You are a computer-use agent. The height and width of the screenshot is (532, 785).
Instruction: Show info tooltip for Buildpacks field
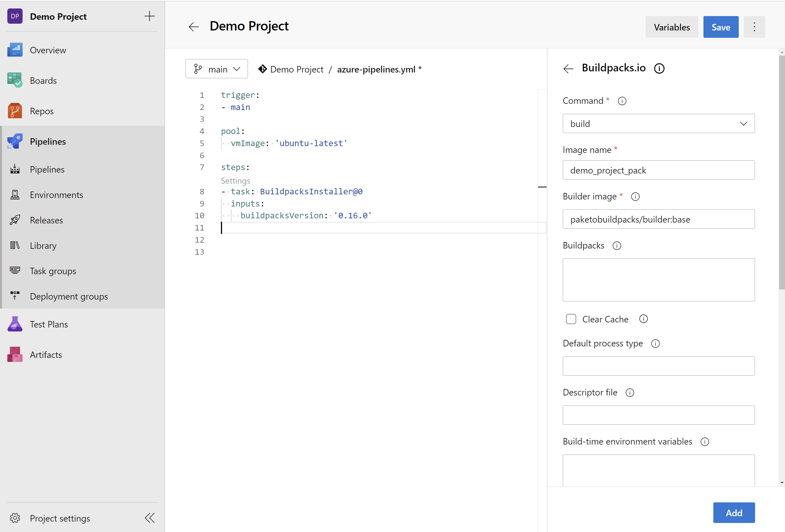[617, 245]
